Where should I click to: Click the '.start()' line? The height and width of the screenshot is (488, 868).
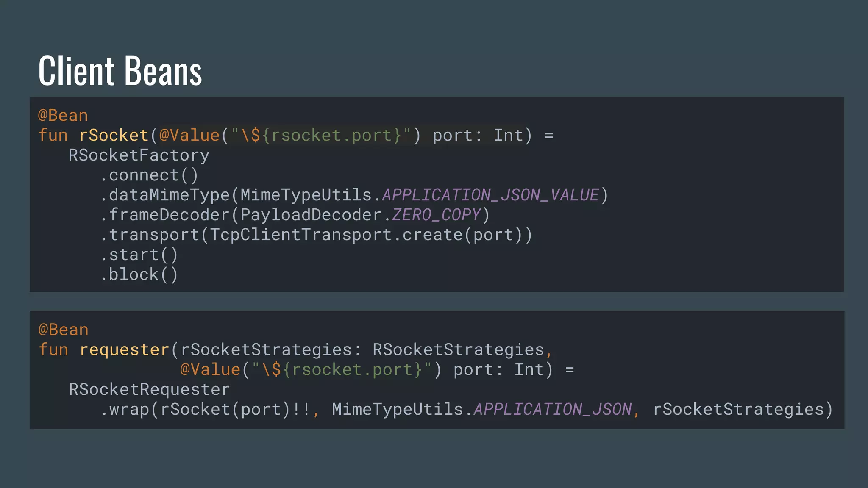139,255
